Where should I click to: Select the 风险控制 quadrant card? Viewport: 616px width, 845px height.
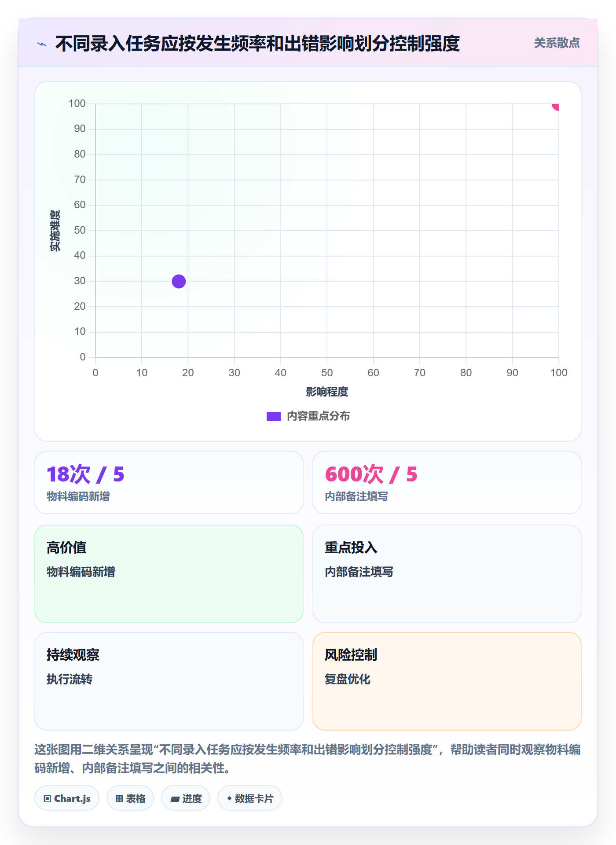pyautogui.click(x=447, y=681)
